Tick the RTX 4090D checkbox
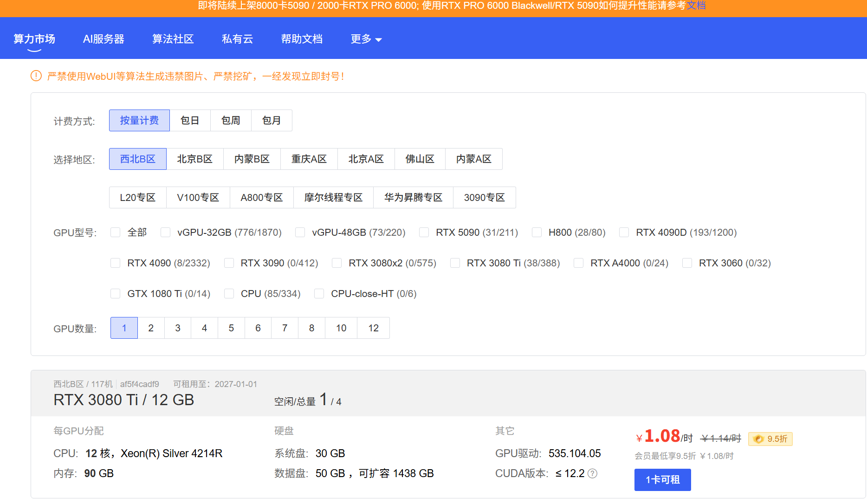 click(x=624, y=233)
